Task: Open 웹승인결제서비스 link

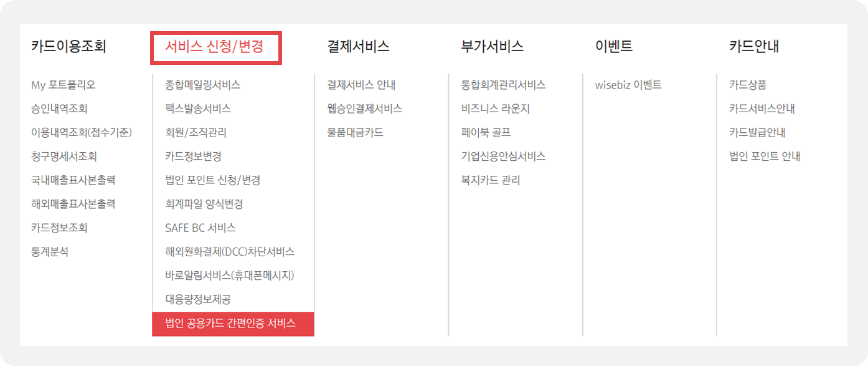Action: coord(365,108)
